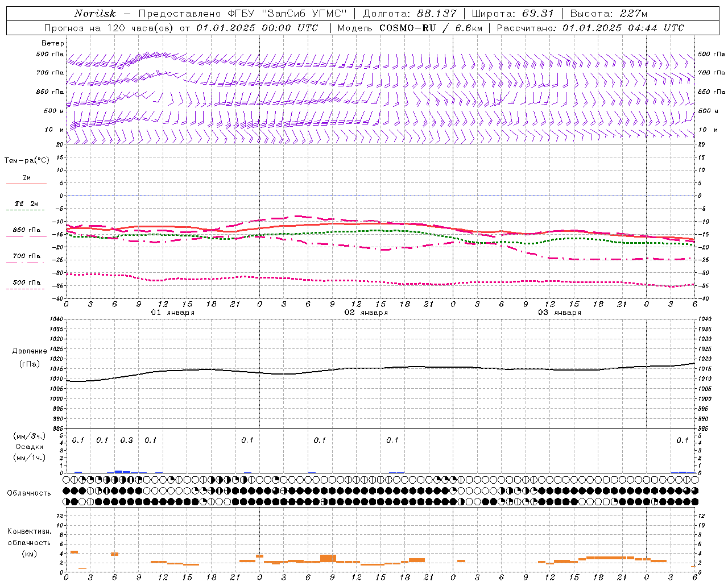The height and width of the screenshot is (582, 728).
Task: Click the 2м temperature legend entry
Action: coord(27,177)
